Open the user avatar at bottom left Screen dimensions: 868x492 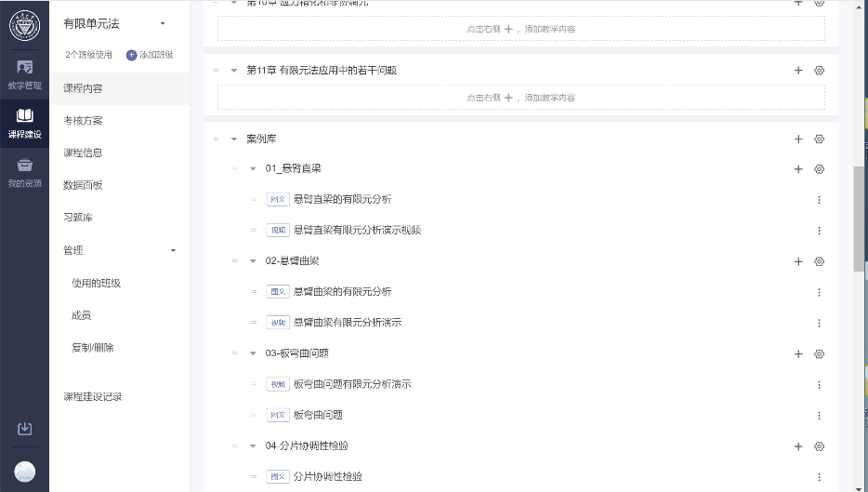tap(25, 472)
